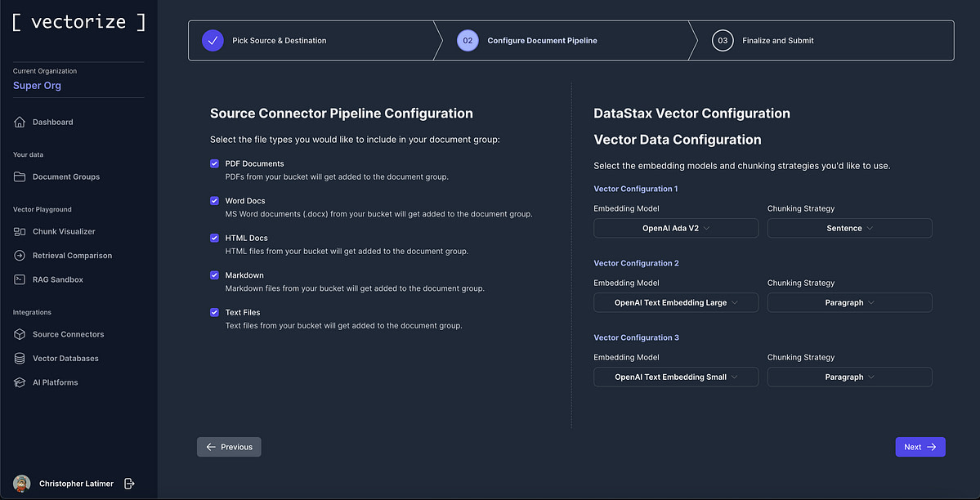The width and height of the screenshot is (980, 500).
Task: Uncheck the PDF Documents file type
Action: tap(213, 163)
